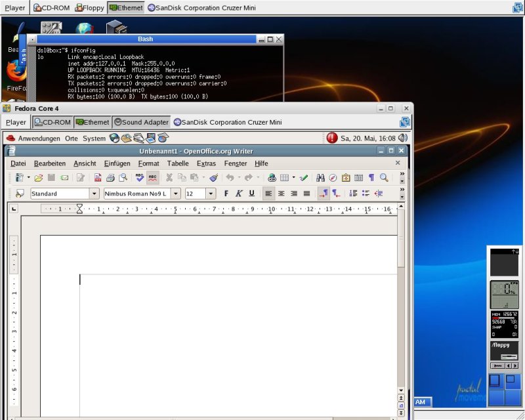Open the volume speaker icon in panel

[x=402, y=138]
